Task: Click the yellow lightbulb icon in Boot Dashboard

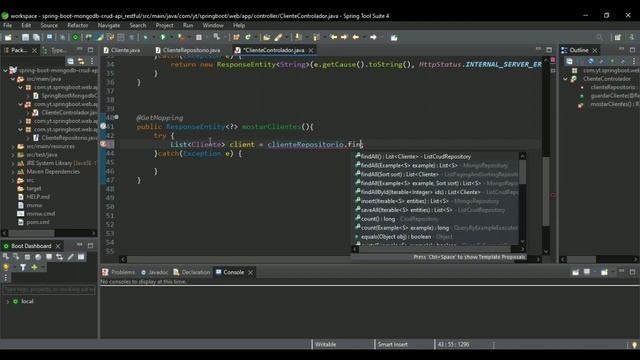Action: pyautogui.click(x=6, y=267)
